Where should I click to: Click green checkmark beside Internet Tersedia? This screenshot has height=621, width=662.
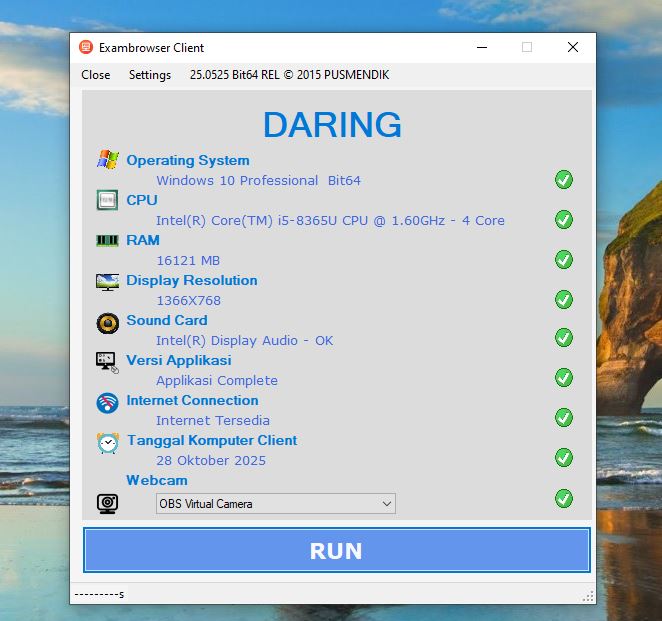point(564,418)
